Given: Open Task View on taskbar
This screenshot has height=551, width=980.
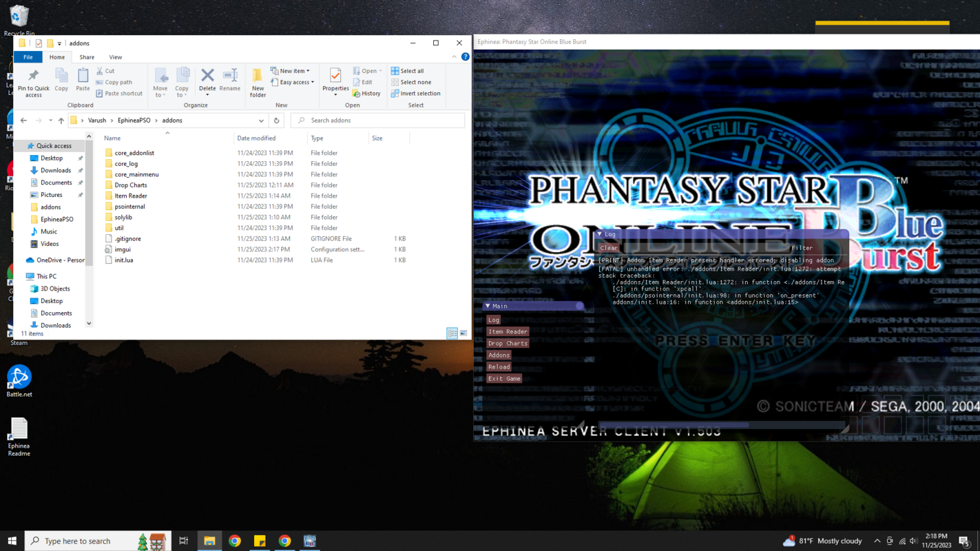Looking at the screenshot, I should point(184,541).
